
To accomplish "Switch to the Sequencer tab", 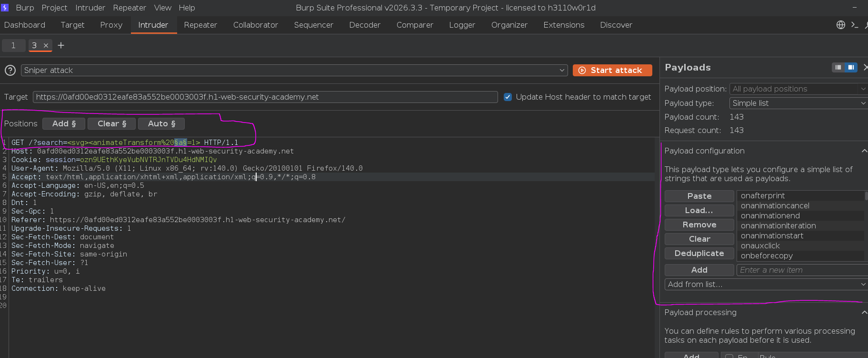I will [x=313, y=25].
